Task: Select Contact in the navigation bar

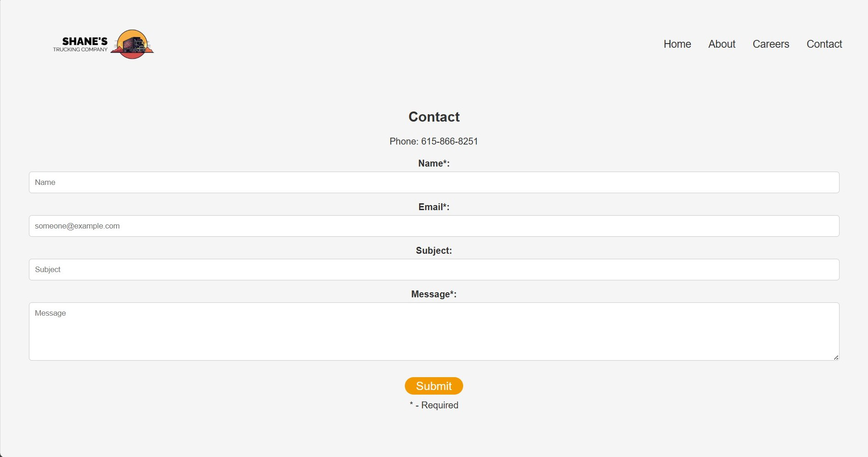Action: 824,44
